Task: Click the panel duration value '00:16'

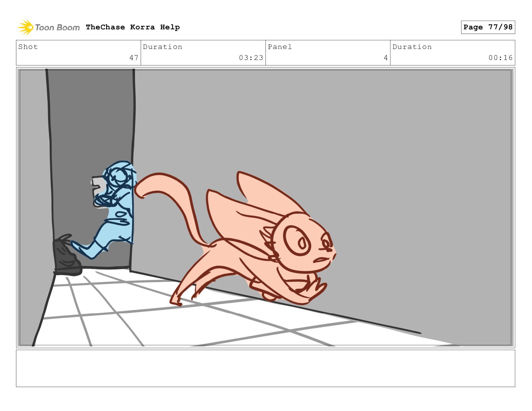Action: [x=500, y=58]
